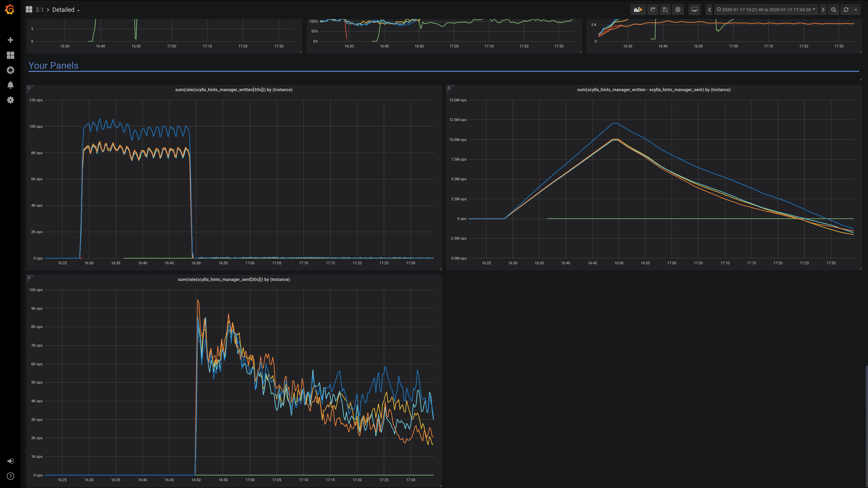Image resolution: width=868 pixels, height=488 pixels.
Task: Click the Sign in icon at sidebar bottom
Action: [x=11, y=461]
